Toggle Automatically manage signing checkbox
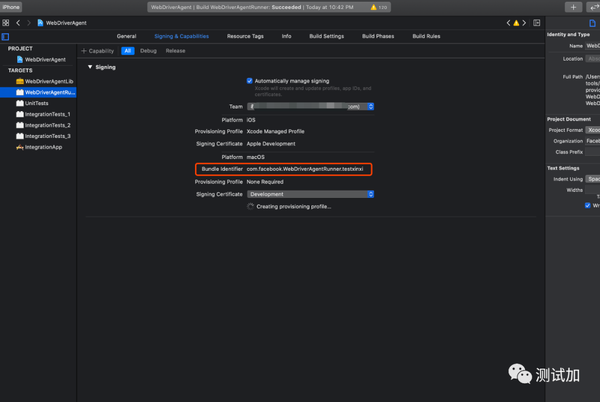Screen dimensions: 600x402 [x=250, y=80]
